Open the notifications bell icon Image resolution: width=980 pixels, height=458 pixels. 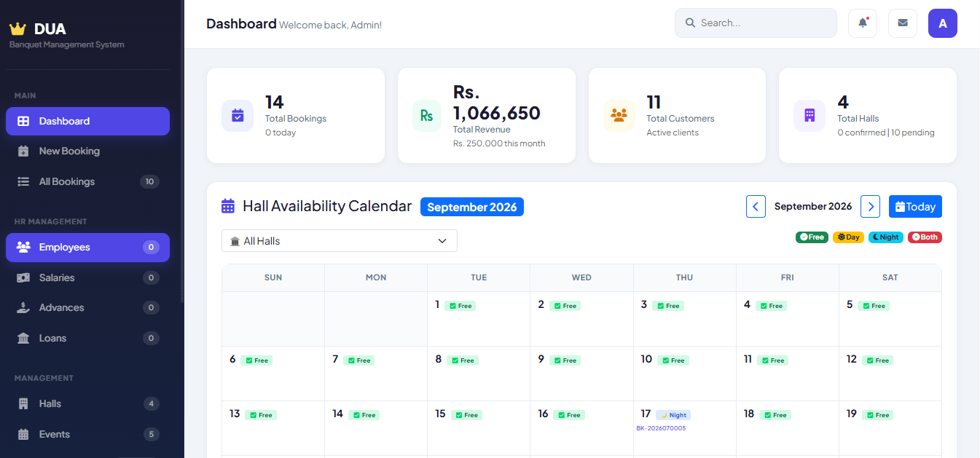pyautogui.click(x=863, y=23)
